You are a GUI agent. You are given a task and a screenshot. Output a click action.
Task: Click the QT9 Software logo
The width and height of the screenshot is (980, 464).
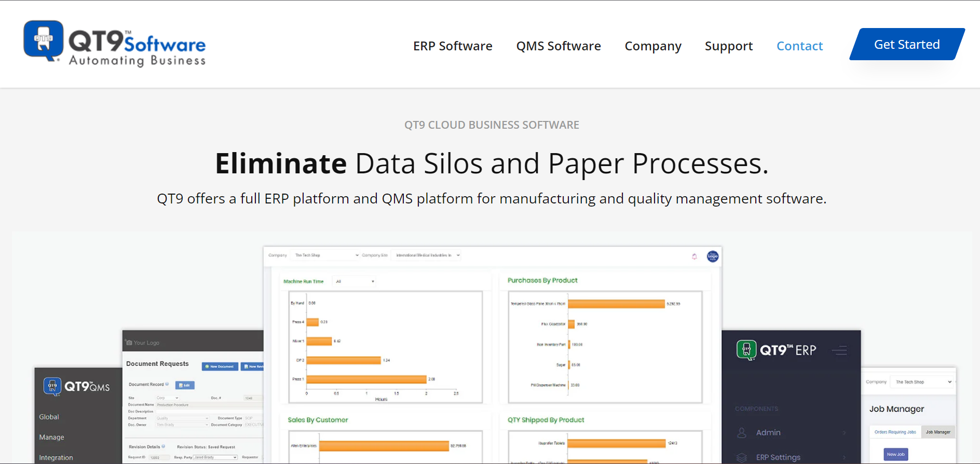click(x=115, y=45)
